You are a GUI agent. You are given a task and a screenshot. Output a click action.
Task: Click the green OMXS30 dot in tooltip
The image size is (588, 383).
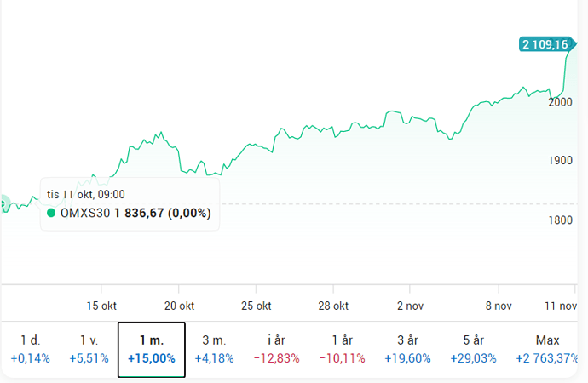point(52,213)
